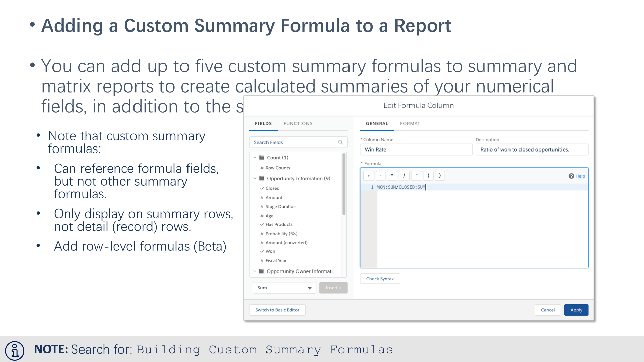Open Help for formula editor
Screen dimensions: 644x362
[x=577, y=176]
